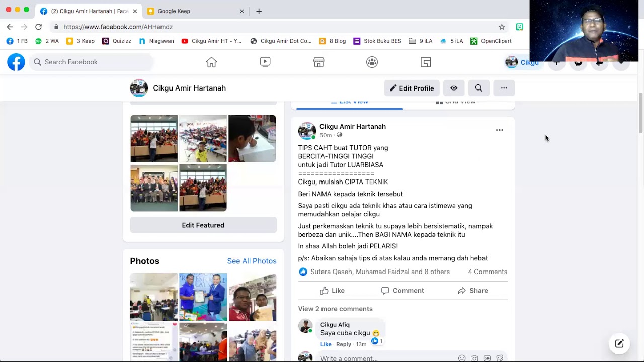Insert emoji in the comment box

[x=462, y=358]
